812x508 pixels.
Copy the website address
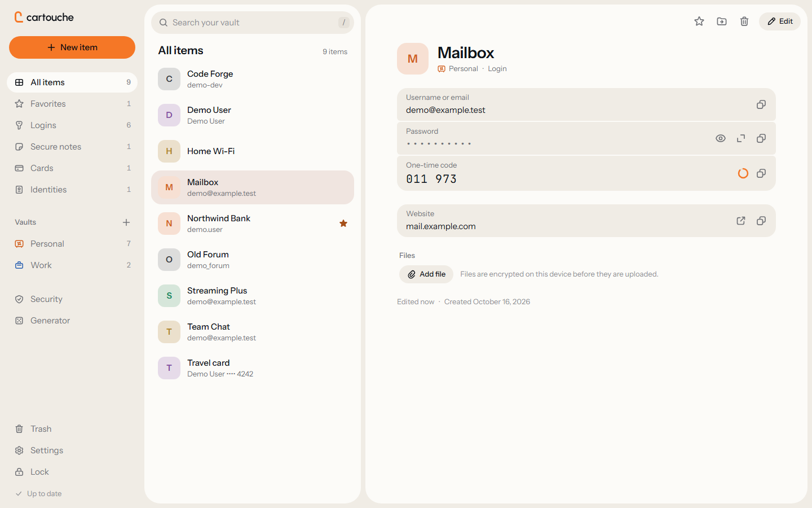pos(761,221)
